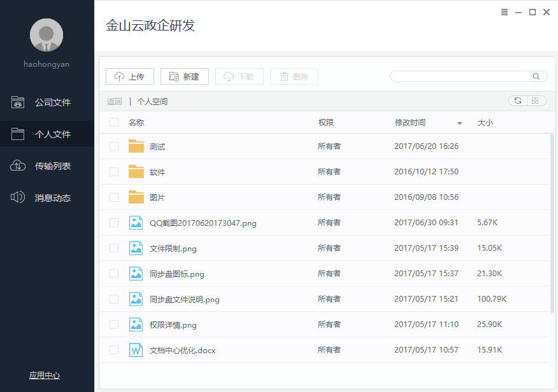
Task: Click the 100.79K size value
Action: click(492, 299)
